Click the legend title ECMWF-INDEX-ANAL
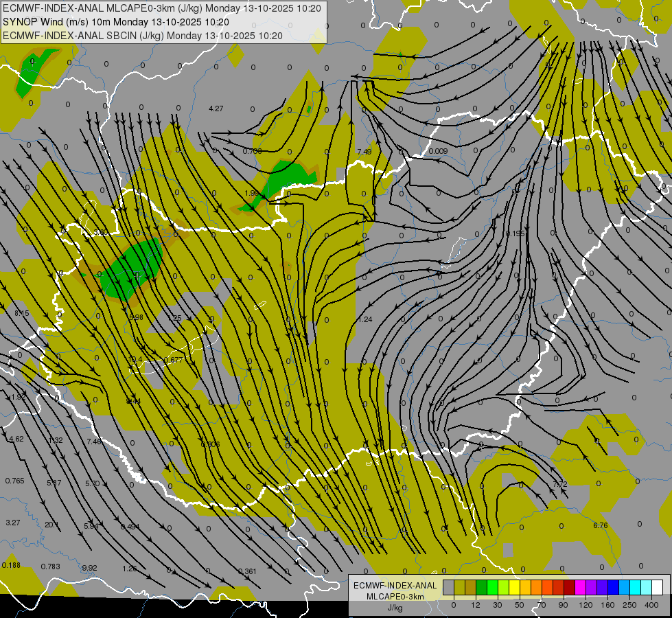Image resolution: width=672 pixels, height=618 pixels. (x=395, y=586)
